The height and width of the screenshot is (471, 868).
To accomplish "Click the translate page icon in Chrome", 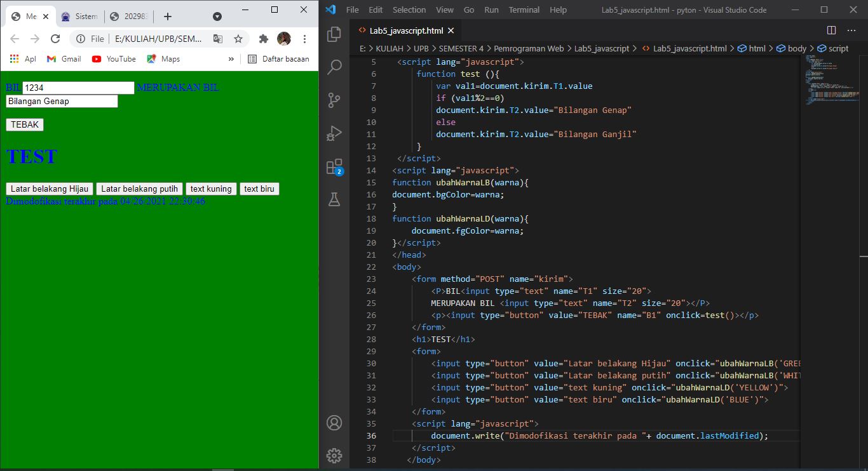I will point(218,39).
